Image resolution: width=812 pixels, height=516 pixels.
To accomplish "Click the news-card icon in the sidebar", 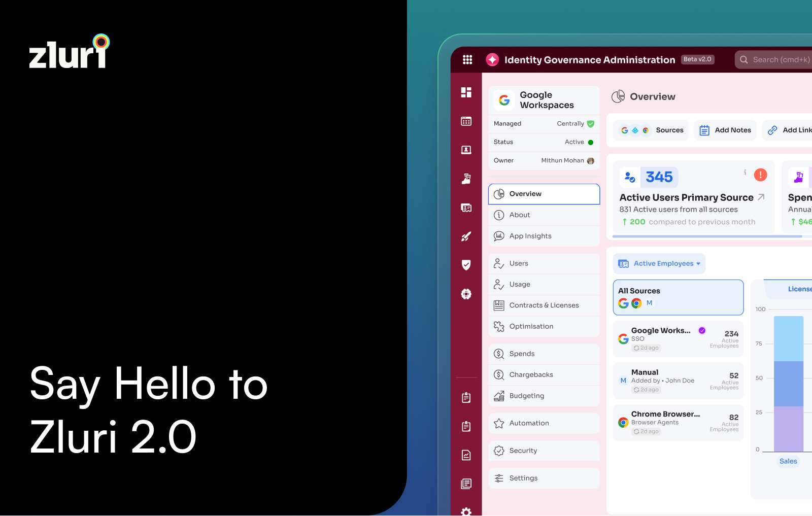I will 466,208.
